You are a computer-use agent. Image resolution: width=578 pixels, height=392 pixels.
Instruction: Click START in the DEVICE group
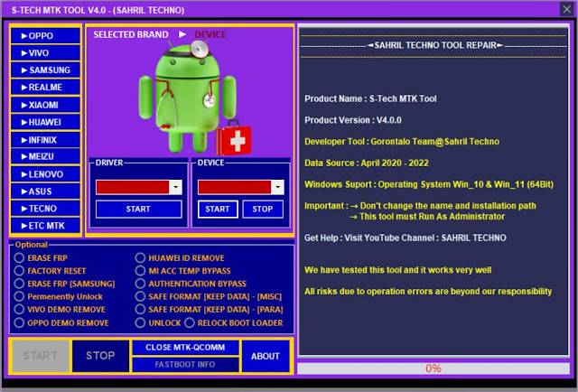[x=218, y=209]
